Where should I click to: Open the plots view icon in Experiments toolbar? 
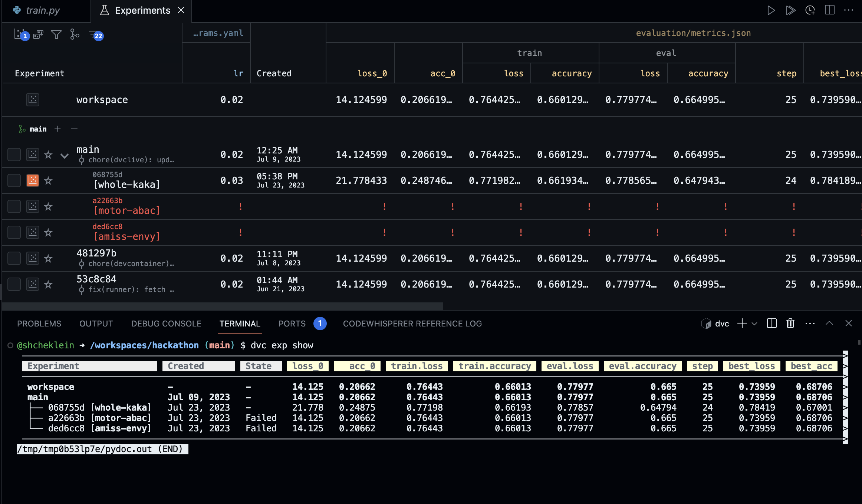click(19, 34)
